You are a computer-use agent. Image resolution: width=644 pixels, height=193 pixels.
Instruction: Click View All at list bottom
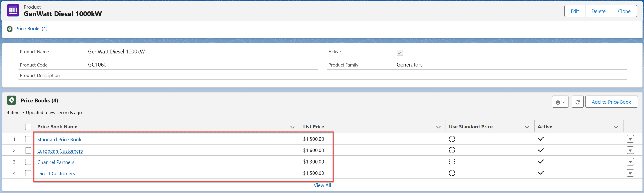pyautogui.click(x=322, y=185)
